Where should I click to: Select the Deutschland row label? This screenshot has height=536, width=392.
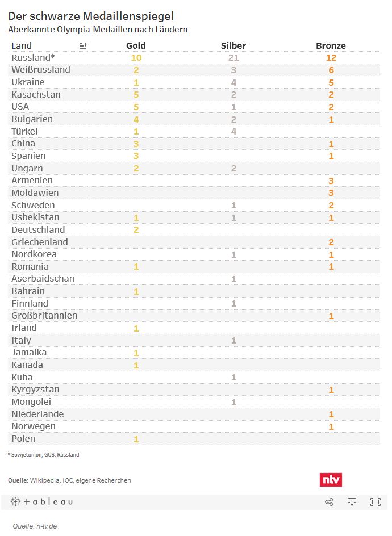click(x=38, y=230)
